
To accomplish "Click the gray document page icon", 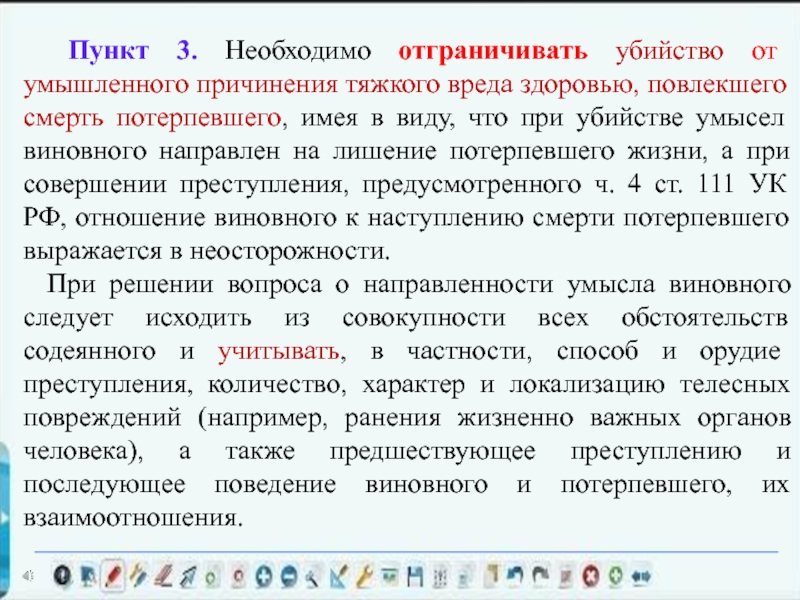I will click(x=464, y=577).
